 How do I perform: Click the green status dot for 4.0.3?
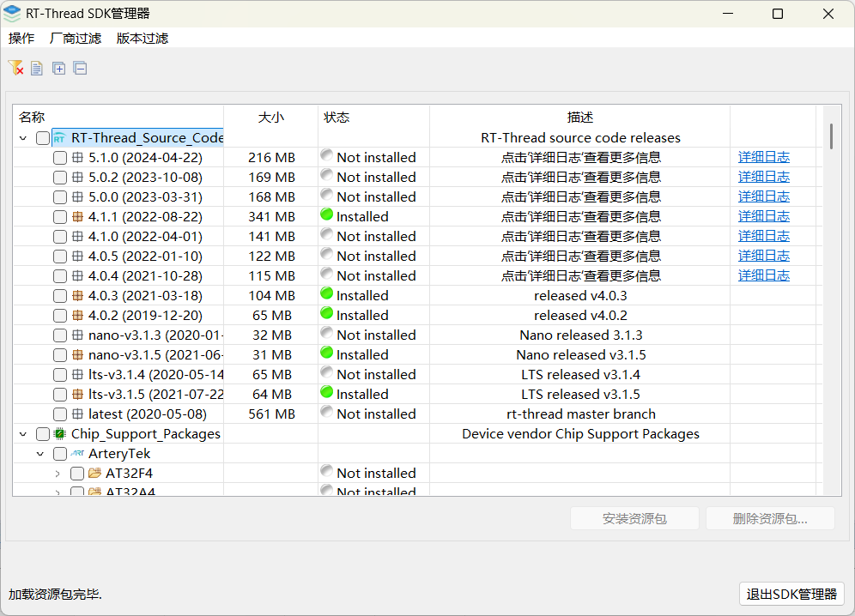click(x=326, y=293)
